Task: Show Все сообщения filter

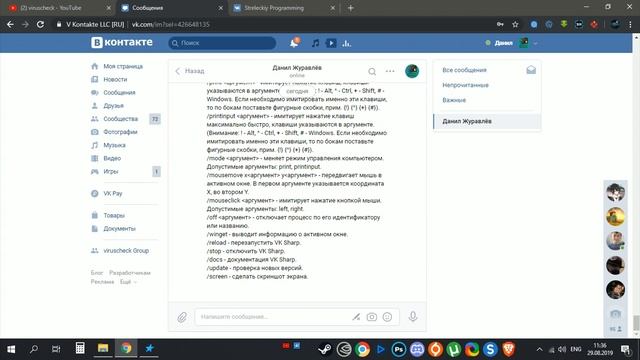Action: click(x=464, y=70)
